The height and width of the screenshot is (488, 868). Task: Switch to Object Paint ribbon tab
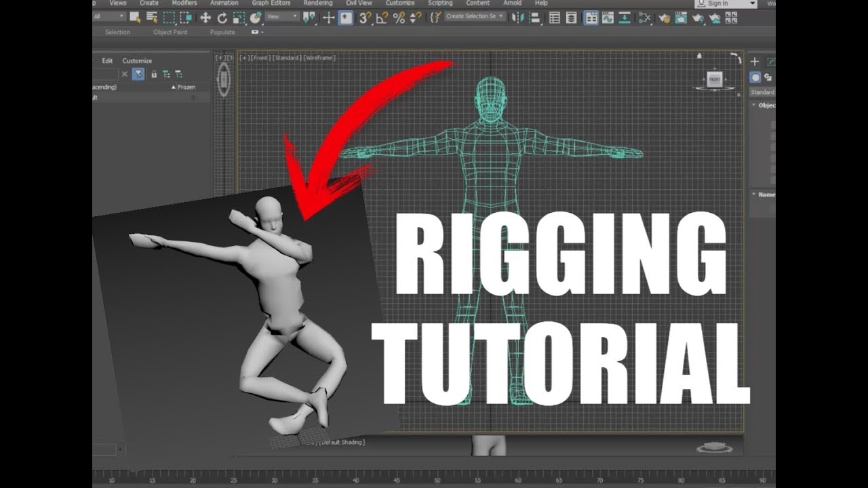point(171,32)
